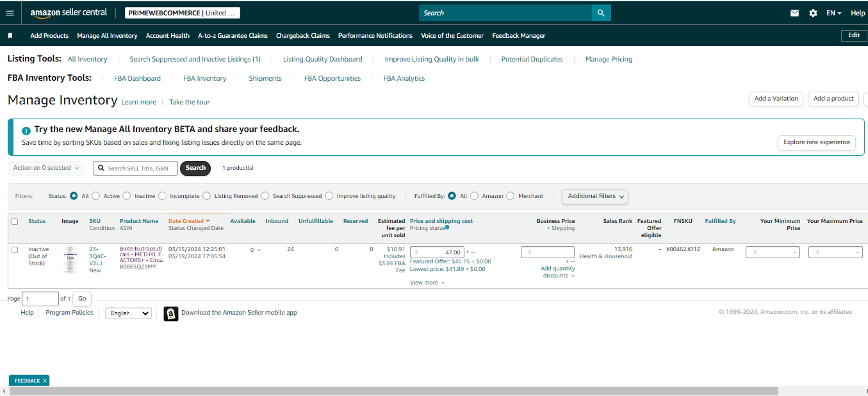This screenshot has height=396, width=868.
Task: Open the Action on 0 selected dropdown
Action: pos(46,168)
